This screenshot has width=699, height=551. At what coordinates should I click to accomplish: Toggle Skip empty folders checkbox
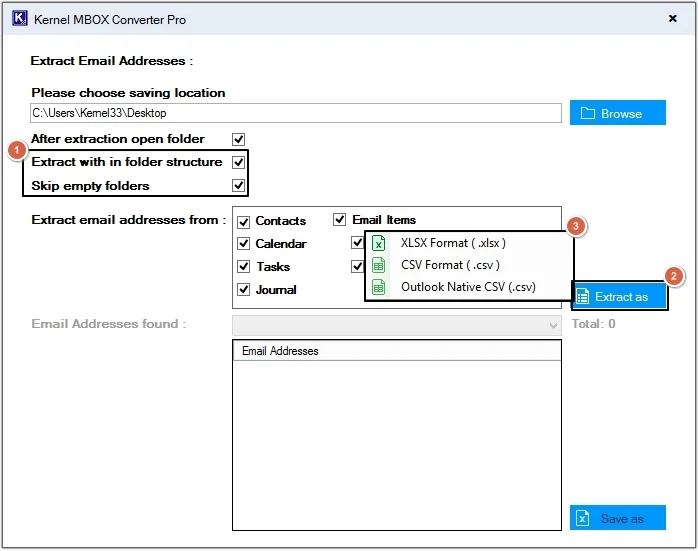coord(238,185)
